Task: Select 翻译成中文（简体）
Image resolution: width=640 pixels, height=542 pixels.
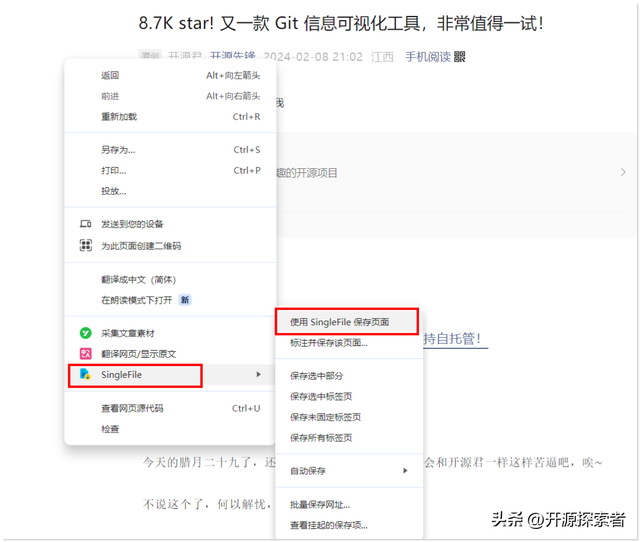Action: [170, 280]
